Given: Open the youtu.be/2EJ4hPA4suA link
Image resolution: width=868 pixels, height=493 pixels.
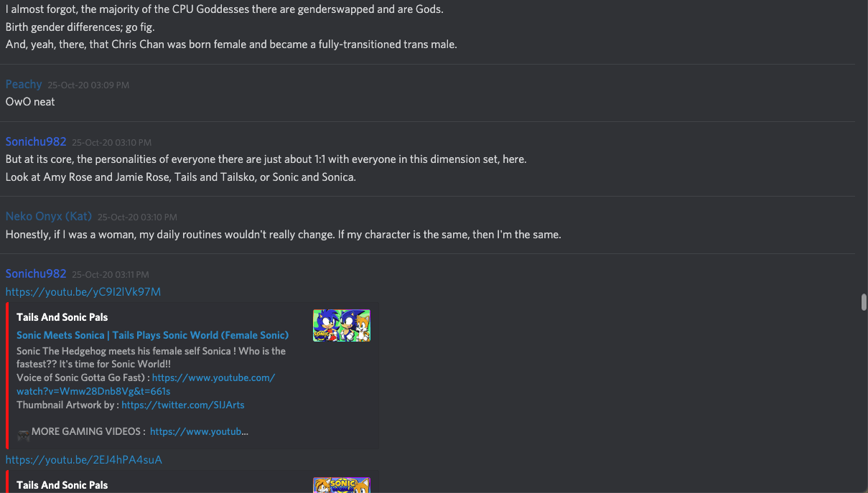Looking at the screenshot, I should coord(84,459).
